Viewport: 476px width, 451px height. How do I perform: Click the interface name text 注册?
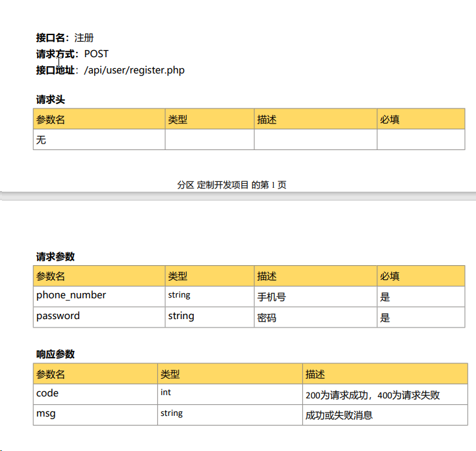[84, 38]
